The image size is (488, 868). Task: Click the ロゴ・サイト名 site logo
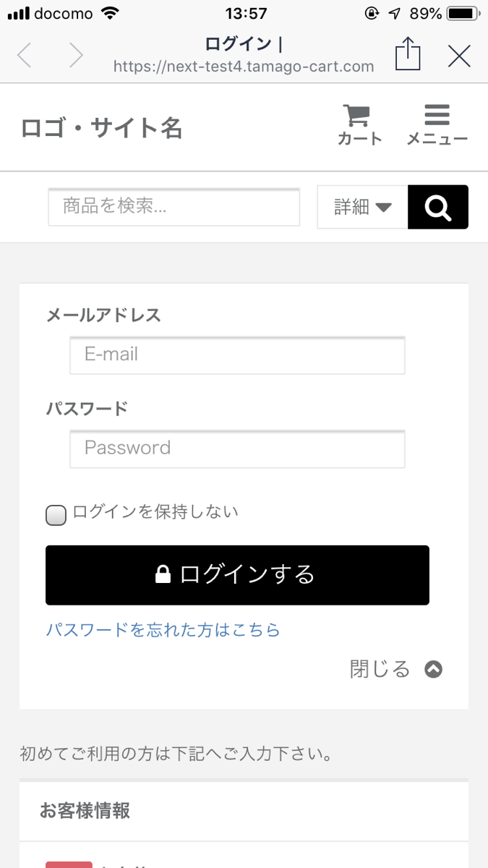point(101,128)
